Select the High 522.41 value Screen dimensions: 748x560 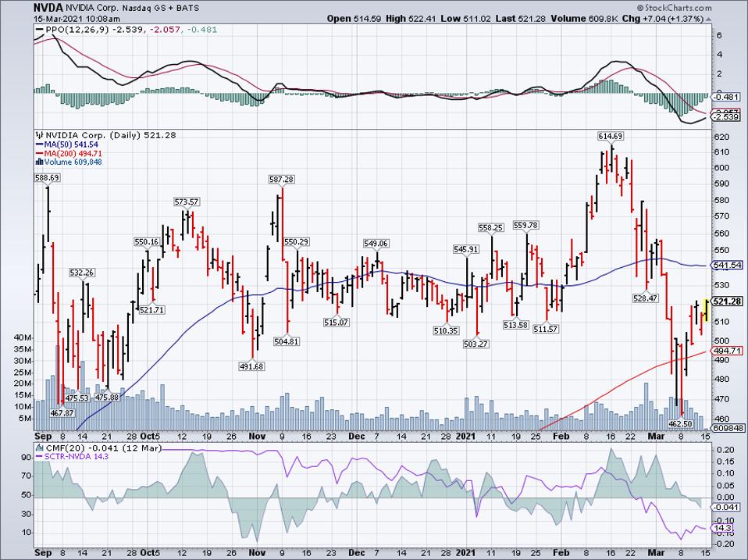[410, 19]
